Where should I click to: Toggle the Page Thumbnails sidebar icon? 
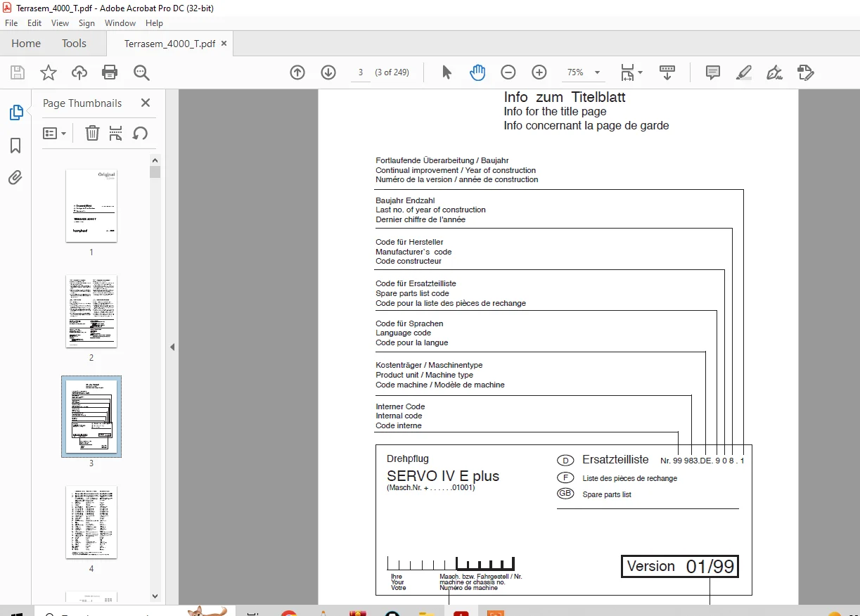(15, 113)
